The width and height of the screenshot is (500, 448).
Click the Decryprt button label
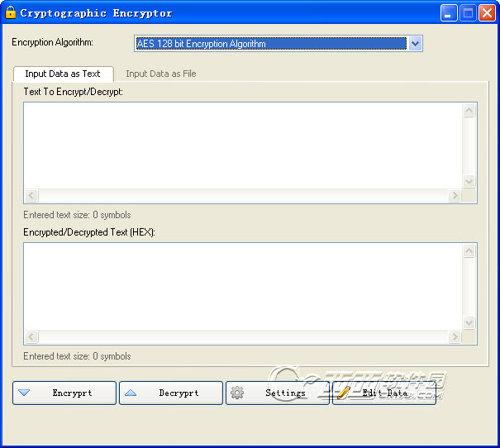tap(179, 393)
